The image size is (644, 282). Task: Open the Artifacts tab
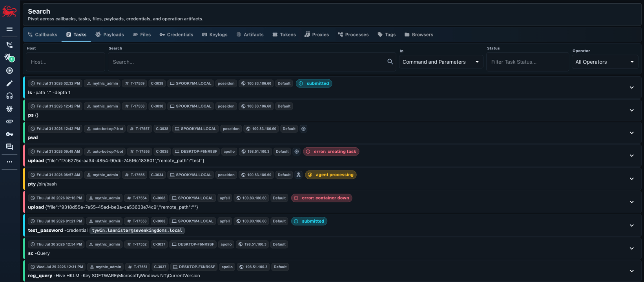pos(250,35)
